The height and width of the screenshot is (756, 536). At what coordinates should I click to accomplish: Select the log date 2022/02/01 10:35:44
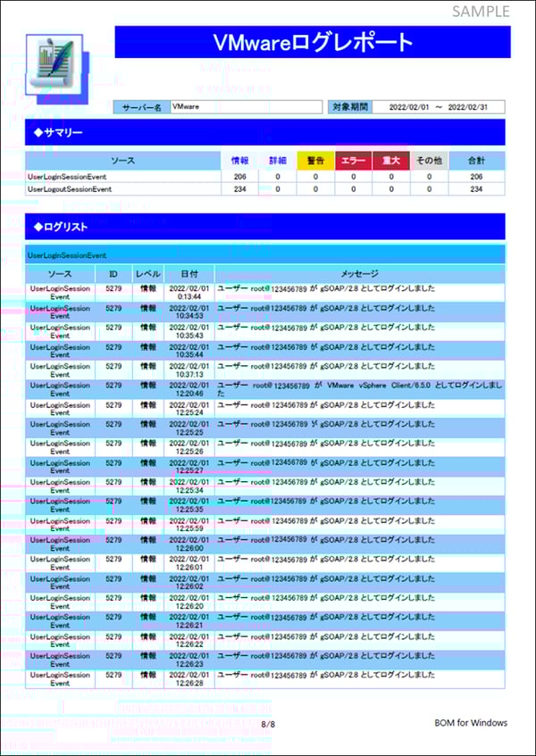click(189, 351)
